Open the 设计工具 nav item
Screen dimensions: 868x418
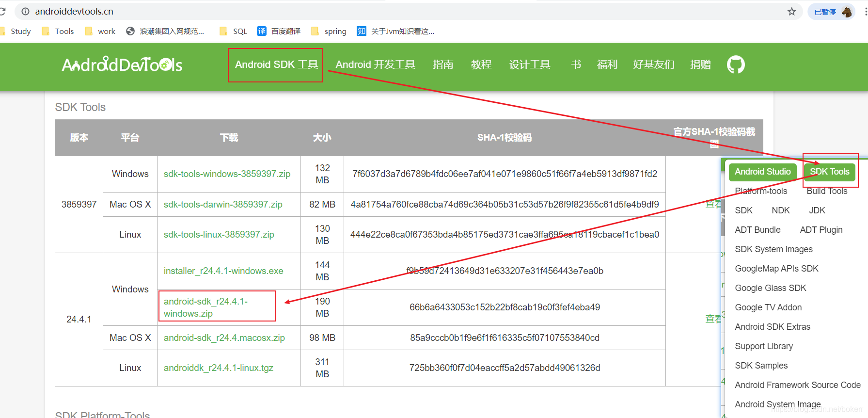point(530,64)
